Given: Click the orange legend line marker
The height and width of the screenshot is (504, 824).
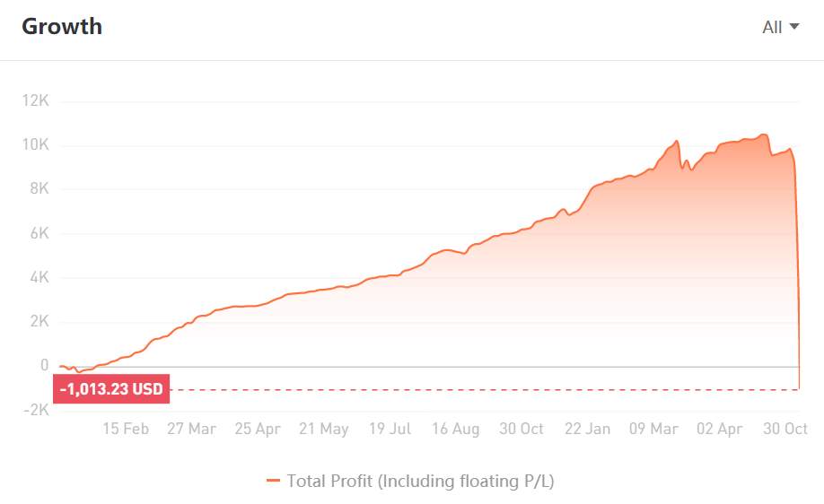Looking at the screenshot, I should tap(273, 481).
